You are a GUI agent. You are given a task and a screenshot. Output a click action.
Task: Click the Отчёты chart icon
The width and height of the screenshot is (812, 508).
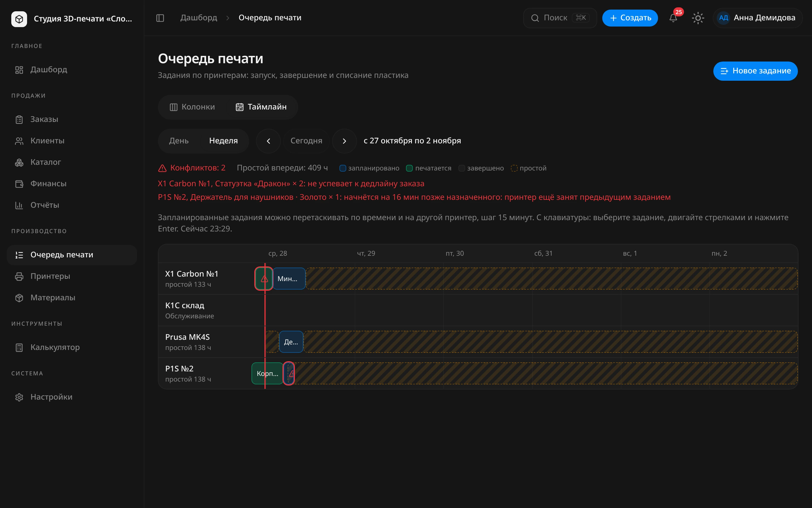coord(19,205)
